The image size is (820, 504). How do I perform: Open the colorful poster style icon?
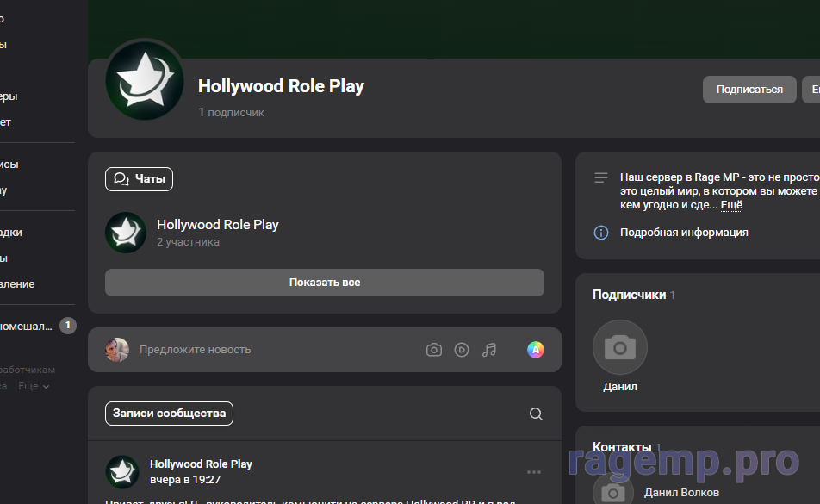coord(536,350)
